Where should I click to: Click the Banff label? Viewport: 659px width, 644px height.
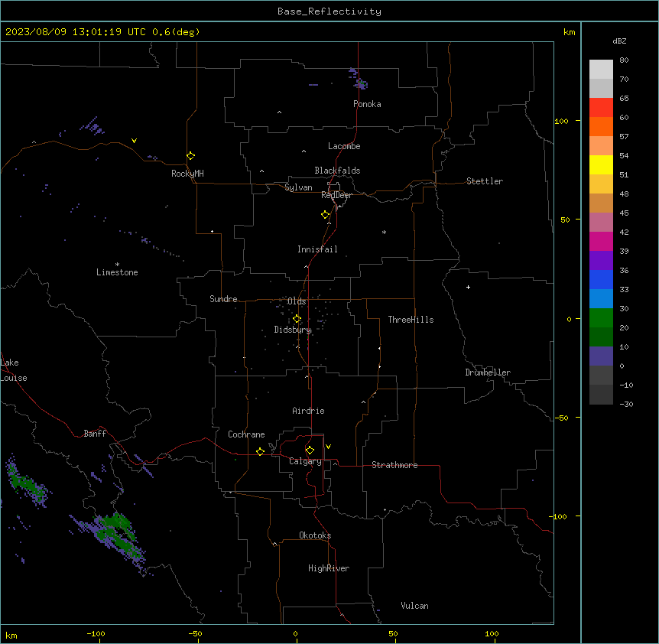coord(95,434)
